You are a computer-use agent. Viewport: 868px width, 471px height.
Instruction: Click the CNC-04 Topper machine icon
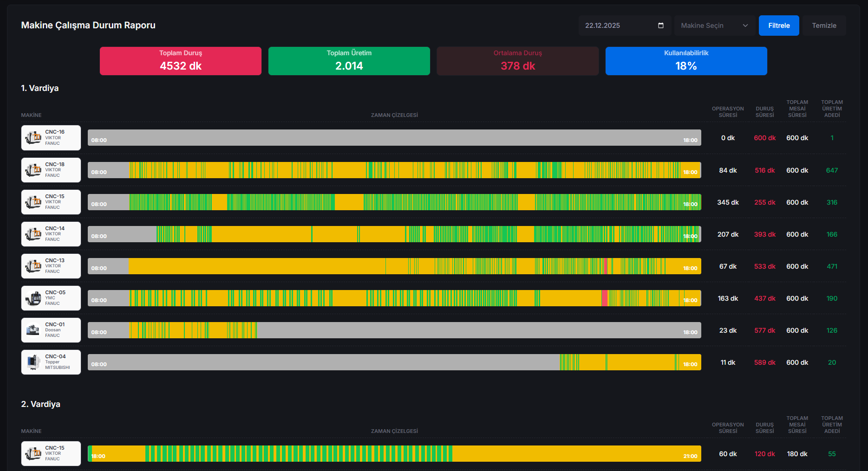(x=33, y=362)
